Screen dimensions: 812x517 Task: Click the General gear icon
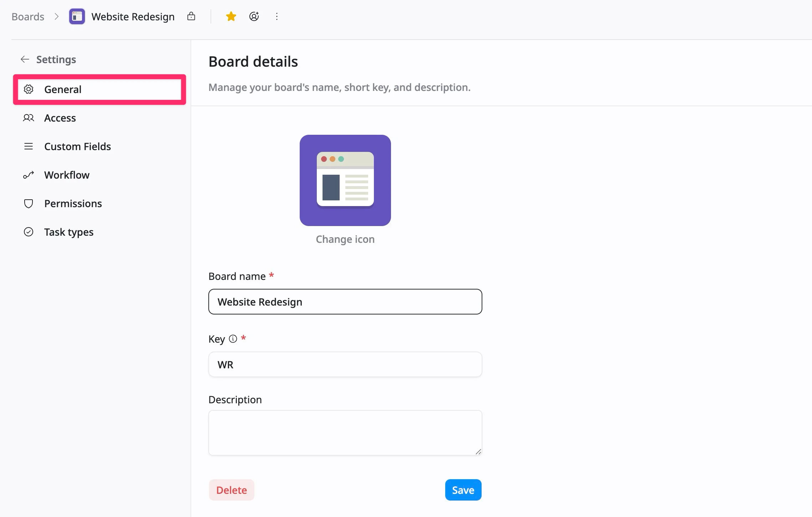coord(29,89)
